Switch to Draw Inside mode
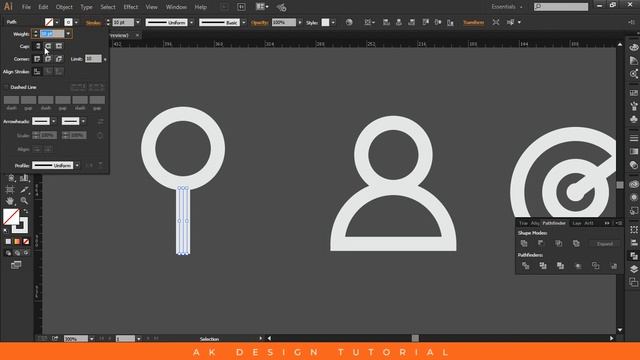This screenshot has width=640, height=360. 26,253
